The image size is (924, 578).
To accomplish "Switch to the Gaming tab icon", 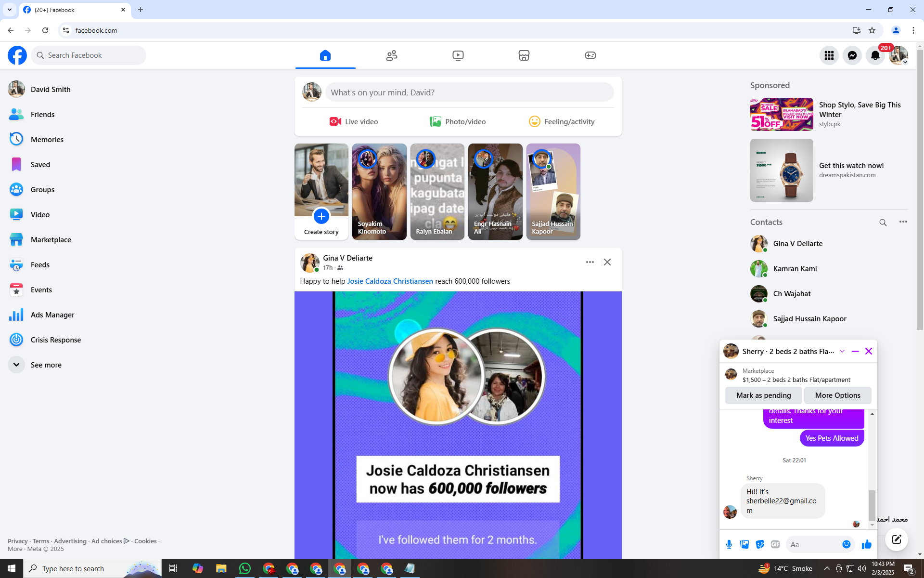I will point(590,55).
